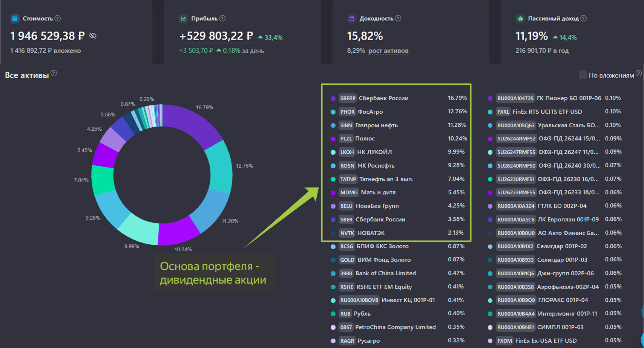
Task: Open TATNP Татнефть ап 3 вып. row
Action: [399, 179]
